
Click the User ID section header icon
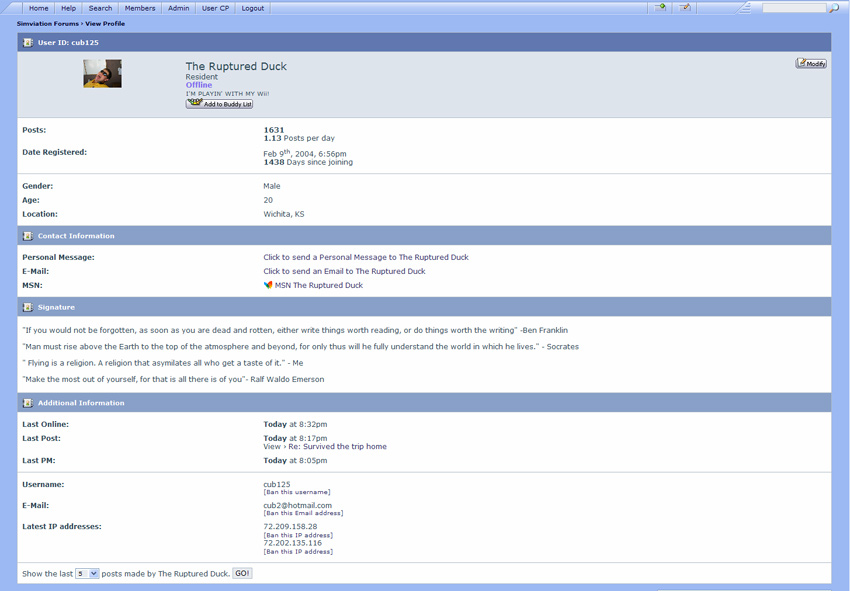27,43
